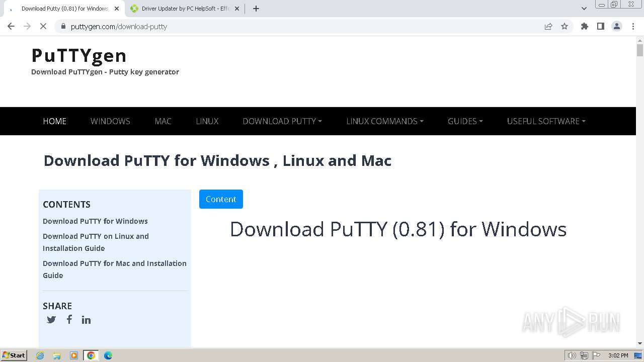Share on Facebook icon

click(x=69, y=319)
